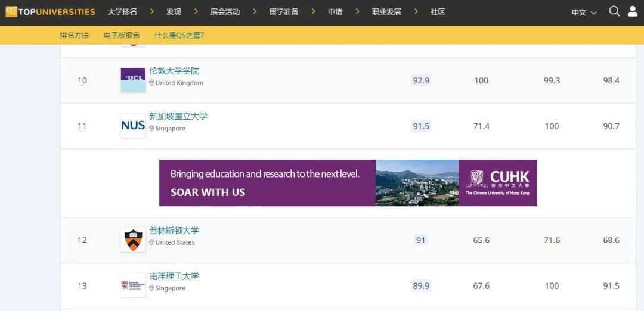Open 南洋理工大学 university page
Screen dimensions: 644x311
[x=174, y=276]
